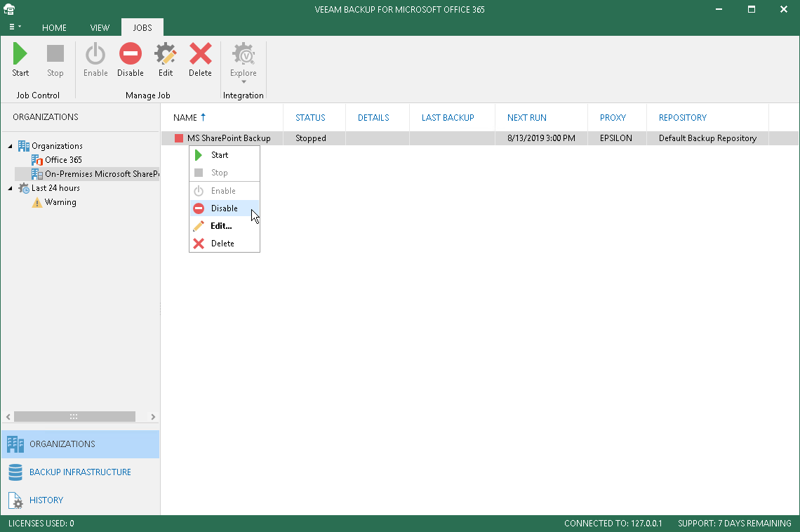
Task: Switch to the HOME tab
Action: click(54, 27)
